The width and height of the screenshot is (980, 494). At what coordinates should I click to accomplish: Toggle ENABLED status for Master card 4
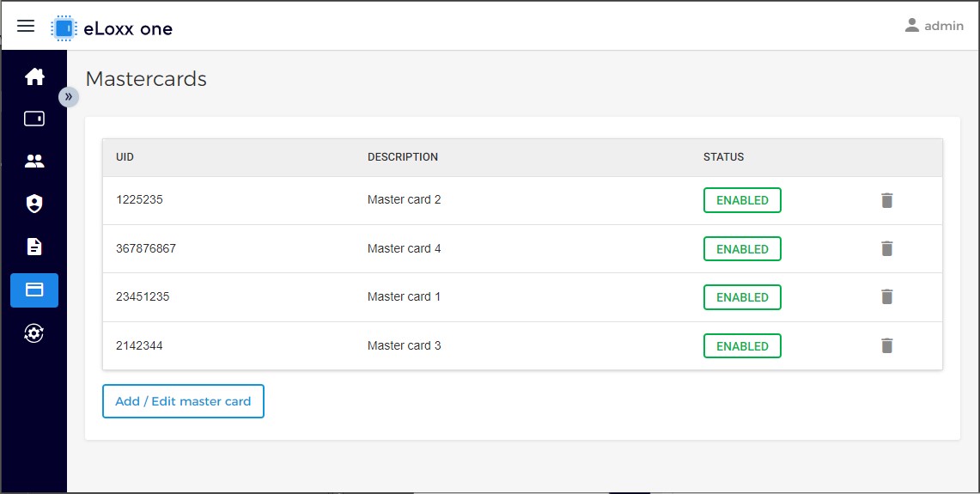pyautogui.click(x=742, y=248)
